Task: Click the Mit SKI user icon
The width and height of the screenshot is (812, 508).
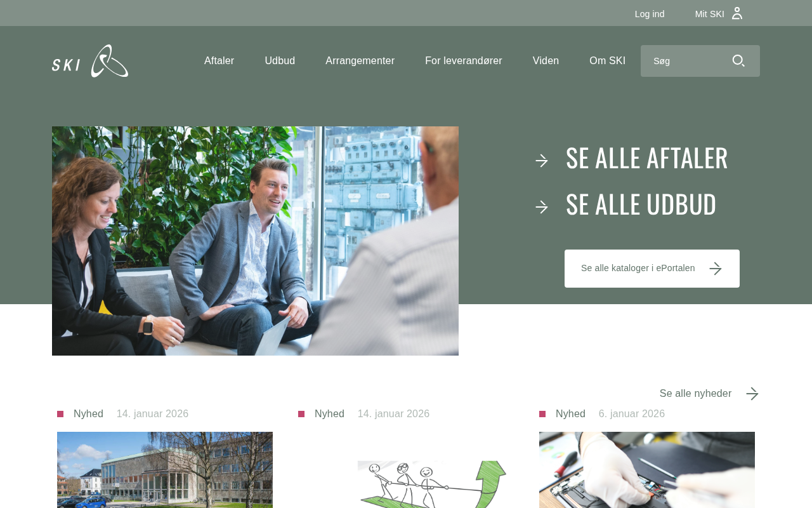Action: [x=737, y=13]
